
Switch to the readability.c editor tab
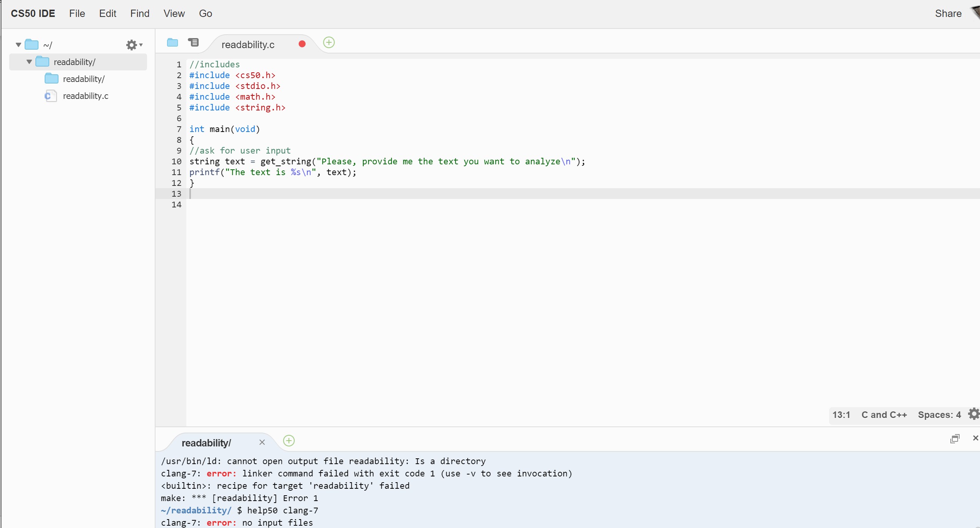pyautogui.click(x=248, y=45)
